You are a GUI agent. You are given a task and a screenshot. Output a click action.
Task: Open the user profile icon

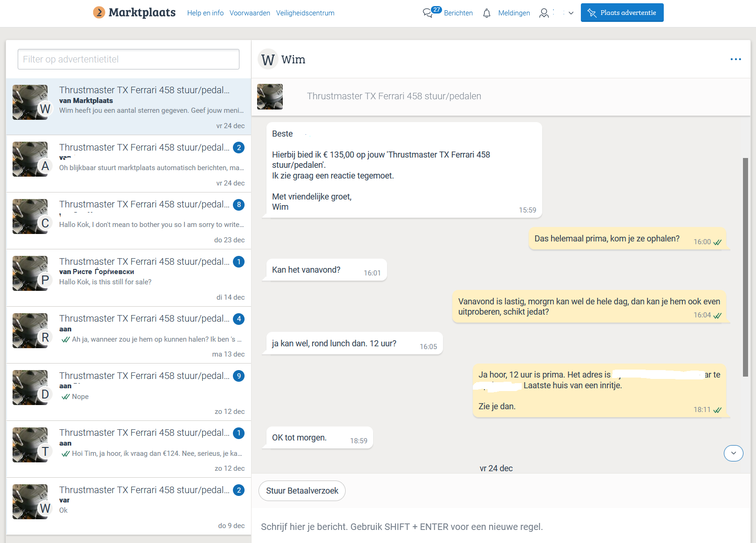click(x=544, y=13)
